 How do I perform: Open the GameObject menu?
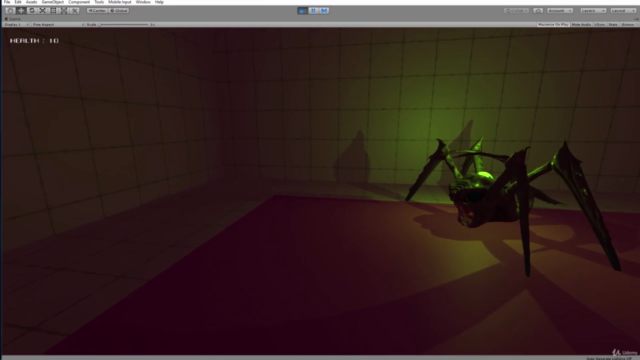[53, 2]
